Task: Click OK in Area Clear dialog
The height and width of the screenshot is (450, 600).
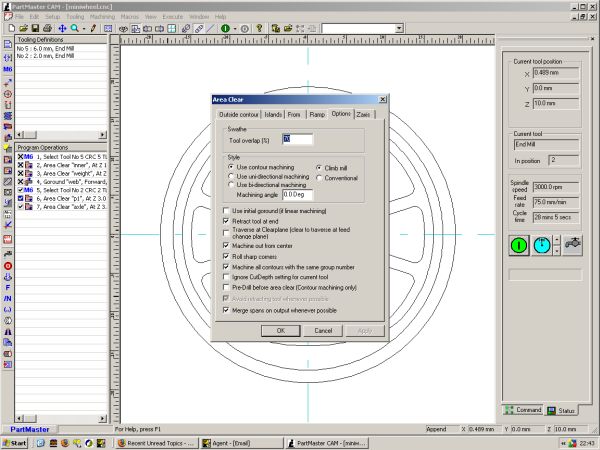Action: coord(280,331)
